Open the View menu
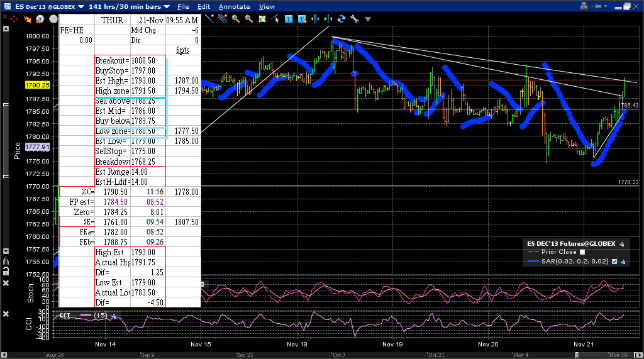Screen dimensions: 644x359 (x=267, y=6)
